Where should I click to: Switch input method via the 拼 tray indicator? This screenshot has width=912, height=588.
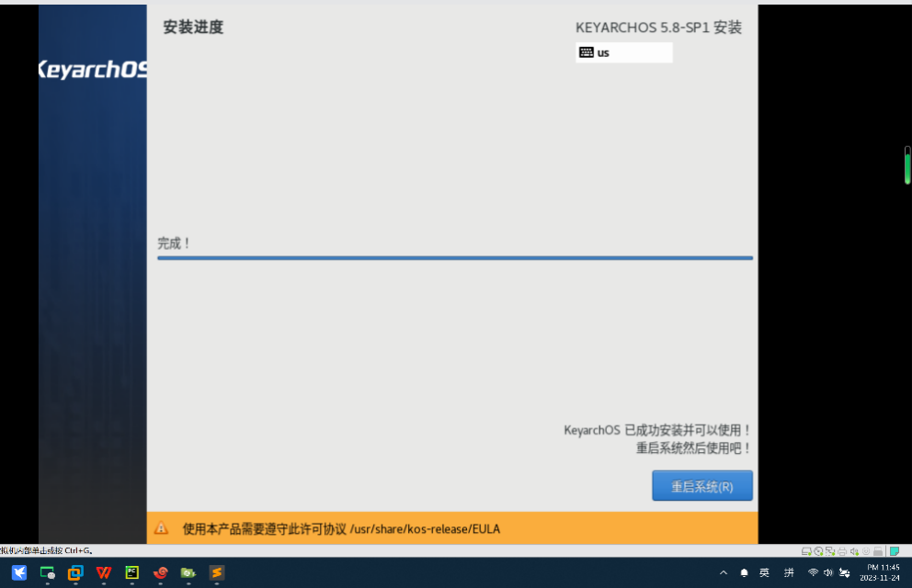pyautogui.click(x=788, y=571)
